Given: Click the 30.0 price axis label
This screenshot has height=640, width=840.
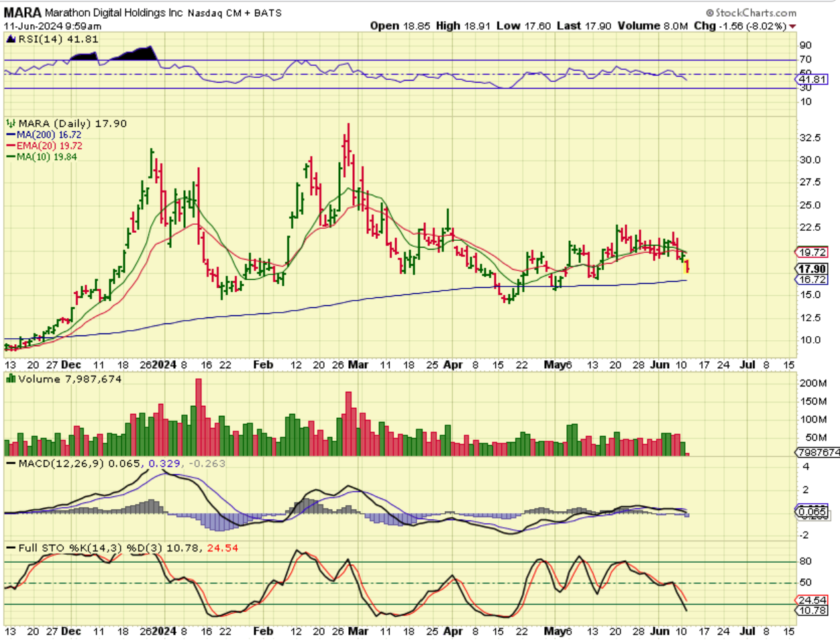Looking at the screenshot, I should click(810, 160).
